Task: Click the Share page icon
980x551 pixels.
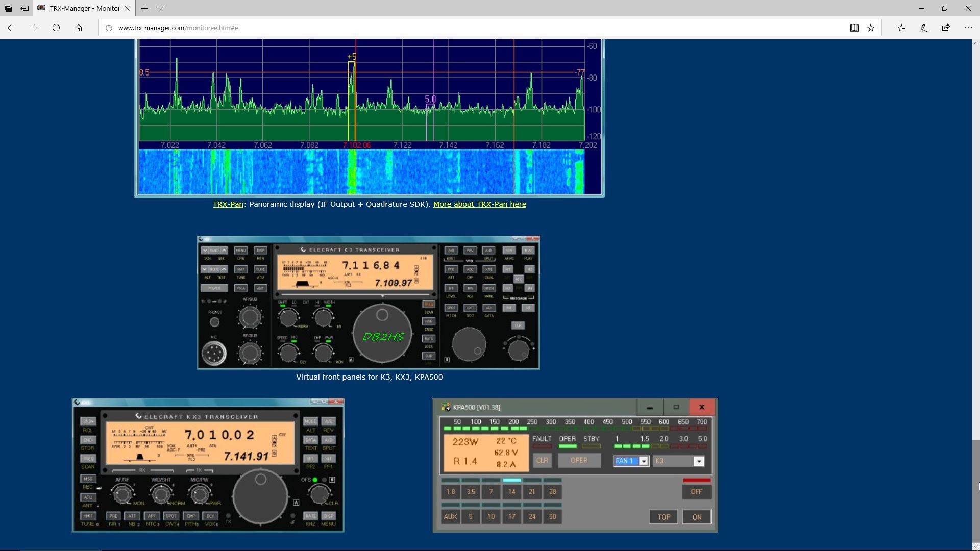Action: [946, 28]
